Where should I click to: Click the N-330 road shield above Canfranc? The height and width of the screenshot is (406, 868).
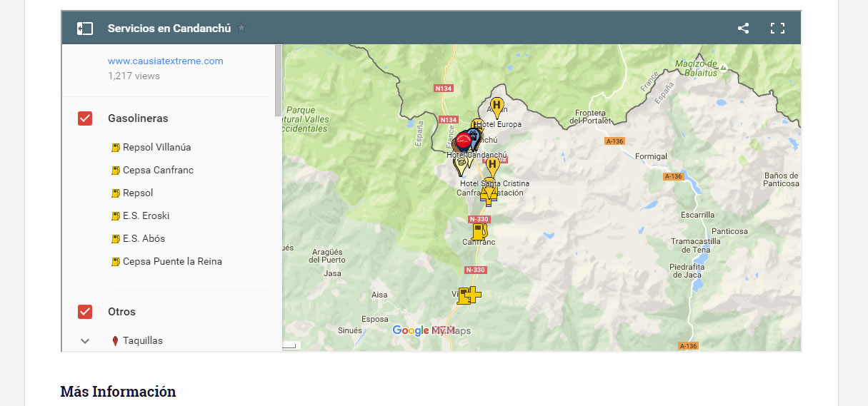click(478, 219)
